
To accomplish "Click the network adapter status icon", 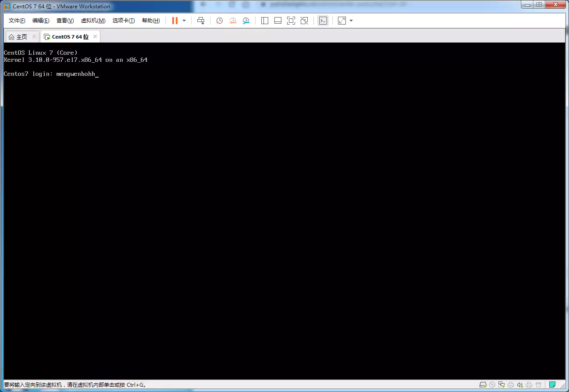I will (501, 385).
